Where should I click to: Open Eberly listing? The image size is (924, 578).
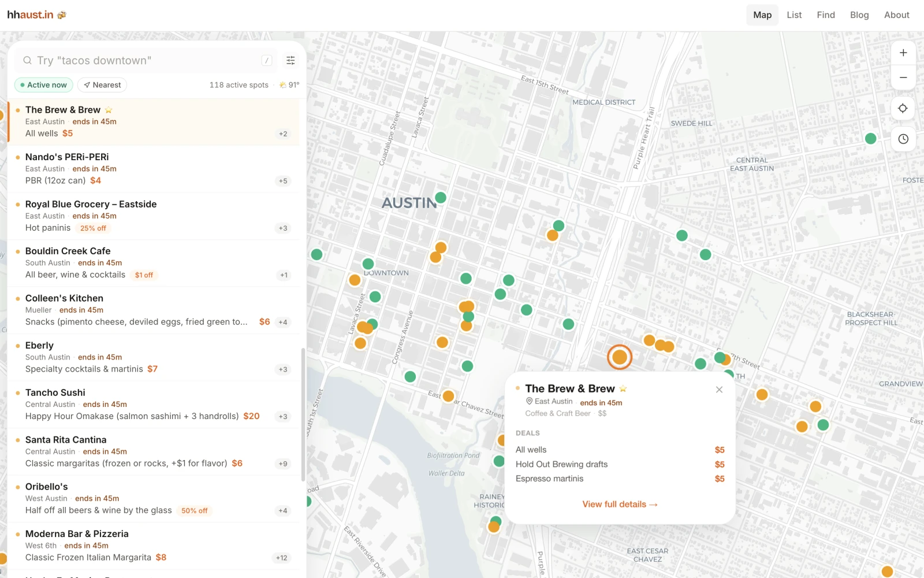coord(154,357)
